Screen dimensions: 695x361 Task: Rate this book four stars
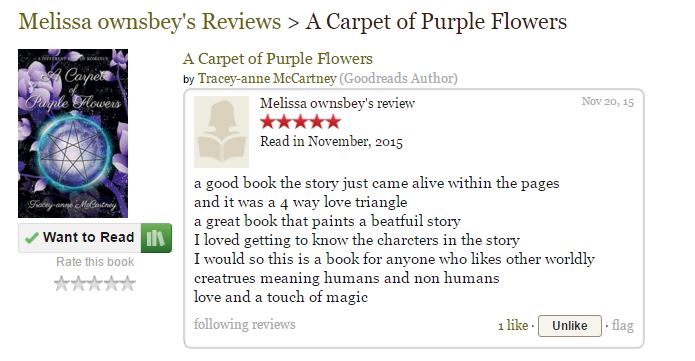click(111, 283)
